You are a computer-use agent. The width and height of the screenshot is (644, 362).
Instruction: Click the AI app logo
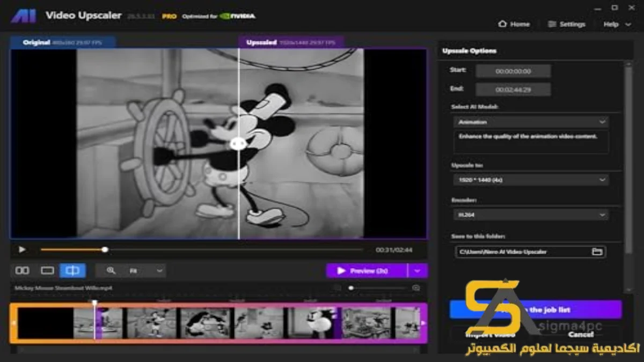[24, 16]
